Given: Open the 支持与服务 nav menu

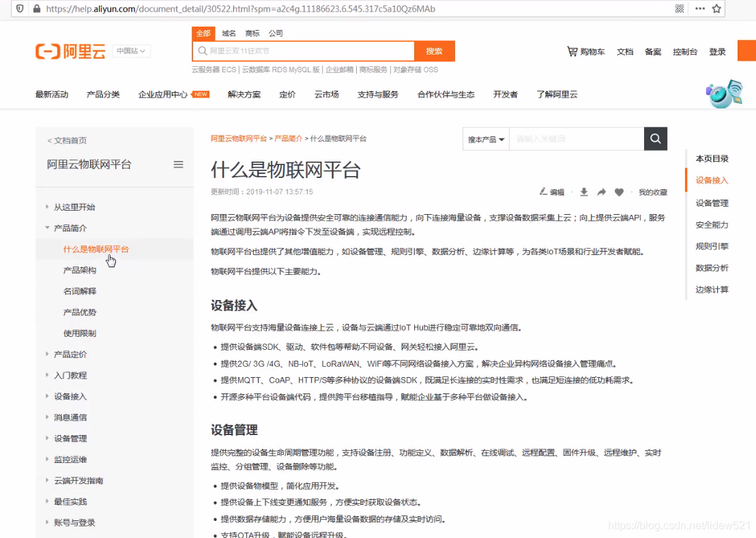Looking at the screenshot, I should point(378,94).
